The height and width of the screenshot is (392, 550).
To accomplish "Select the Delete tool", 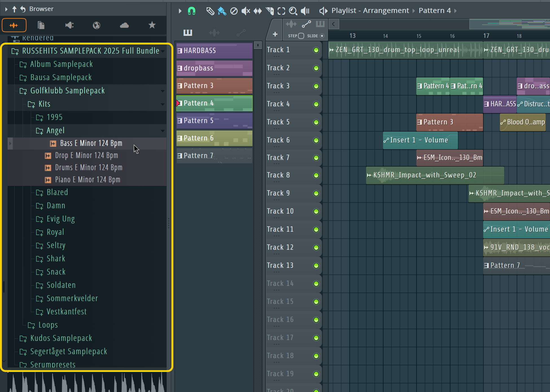I will click(x=234, y=11).
